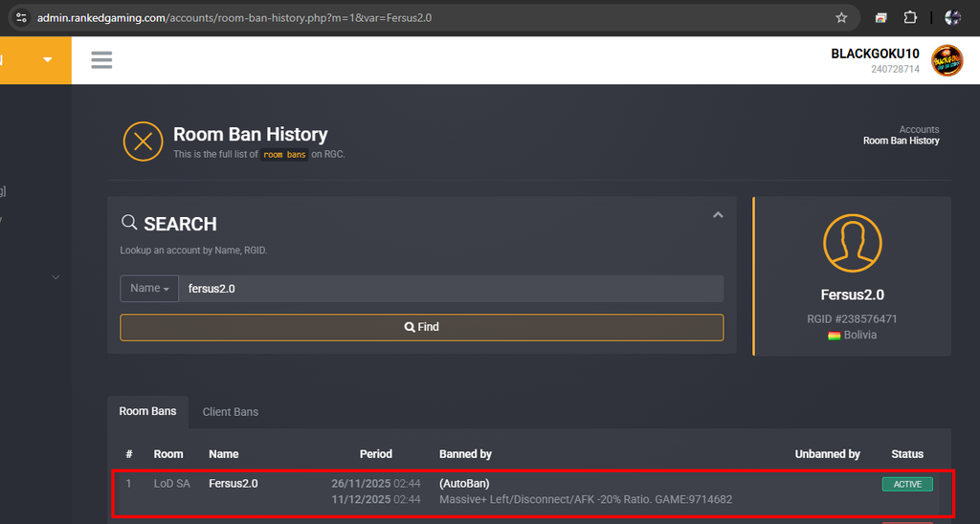This screenshot has width=980, height=524.
Task: Click the Room Ban History breadcrumb
Action: tap(902, 141)
